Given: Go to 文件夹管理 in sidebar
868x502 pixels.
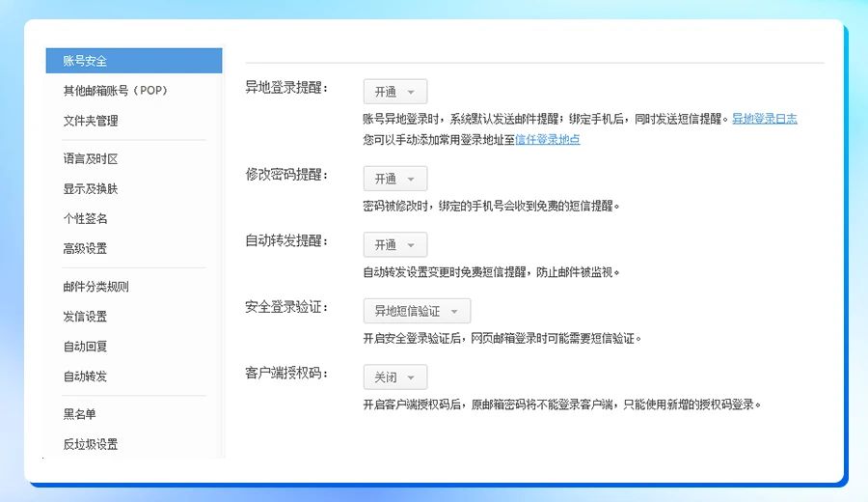Looking at the screenshot, I should pos(91,121).
